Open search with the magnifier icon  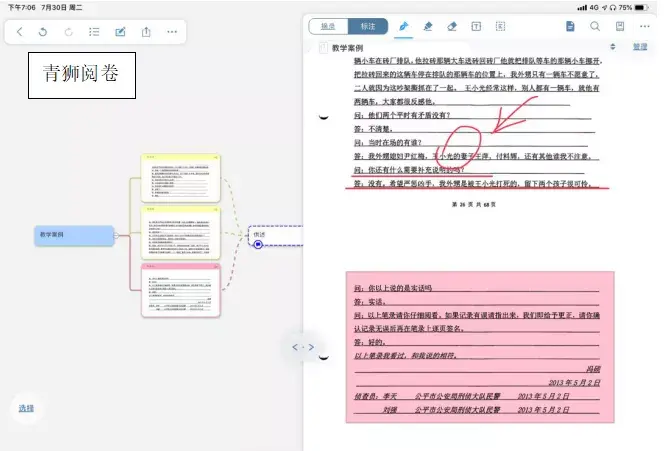[595, 26]
